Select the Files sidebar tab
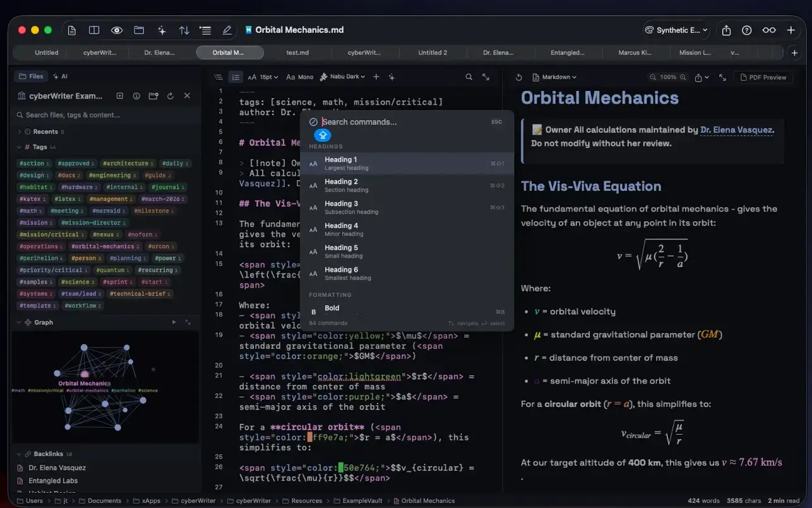 tap(31, 76)
